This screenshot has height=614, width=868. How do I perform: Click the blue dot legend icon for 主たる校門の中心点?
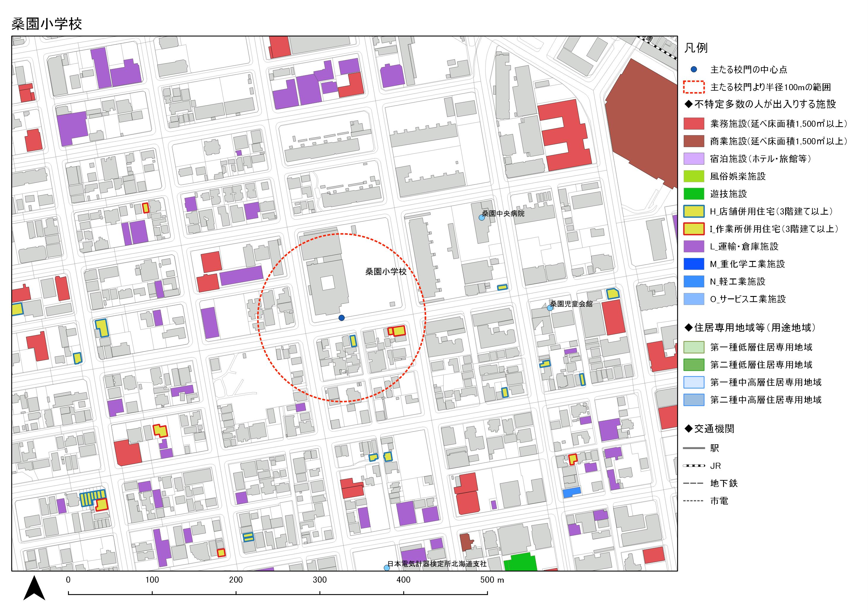[693, 70]
